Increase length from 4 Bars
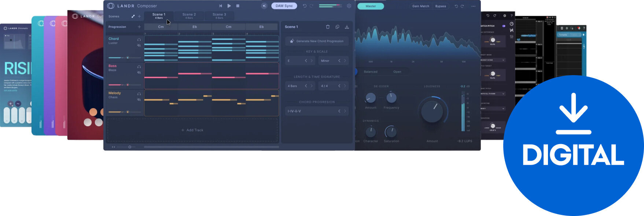644x216 pixels. point(312,86)
